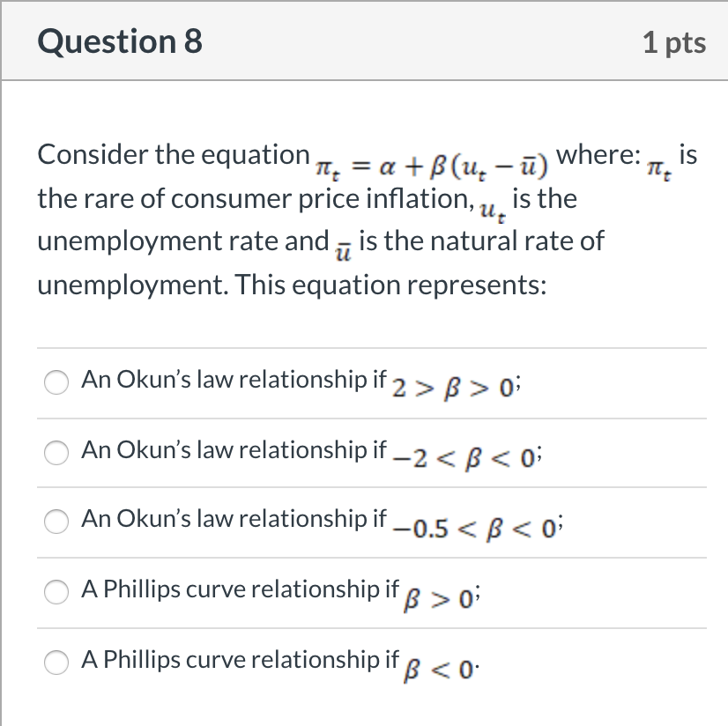Select the first Okun's law answer option
This screenshot has width=728, height=726.
(56, 382)
